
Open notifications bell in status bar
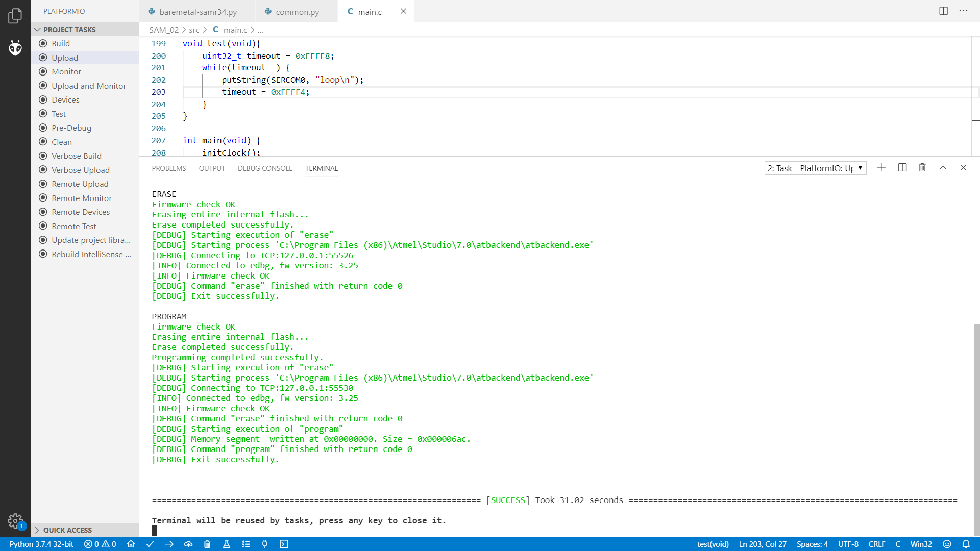(966, 544)
